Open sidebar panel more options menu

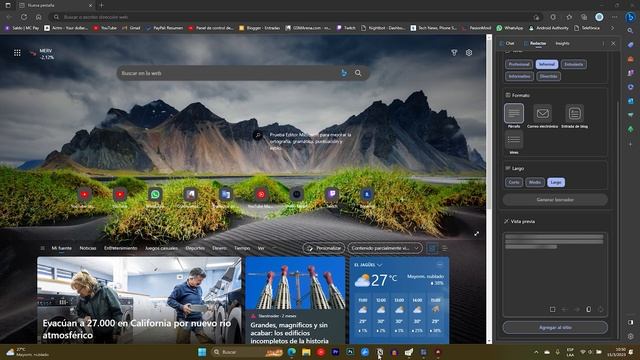point(603,43)
